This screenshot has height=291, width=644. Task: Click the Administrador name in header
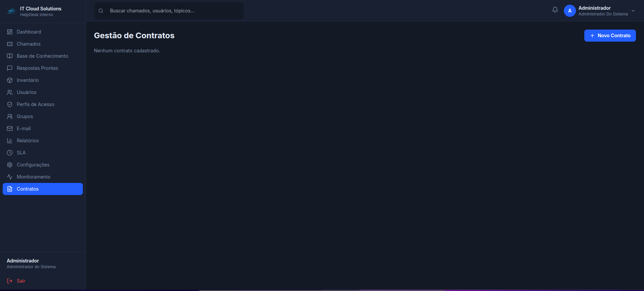pos(594,8)
